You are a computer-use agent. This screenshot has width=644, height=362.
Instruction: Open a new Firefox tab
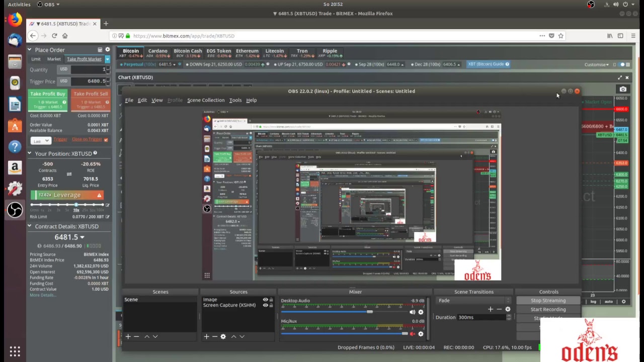pos(106,24)
